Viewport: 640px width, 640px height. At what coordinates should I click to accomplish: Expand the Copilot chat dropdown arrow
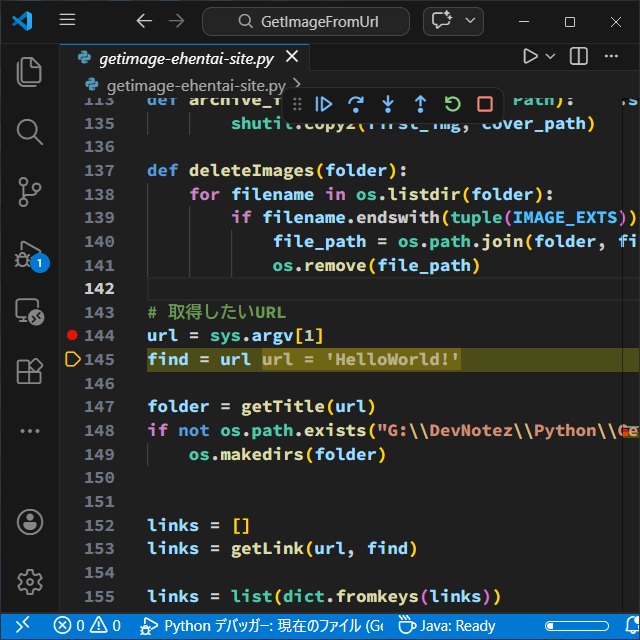471,21
